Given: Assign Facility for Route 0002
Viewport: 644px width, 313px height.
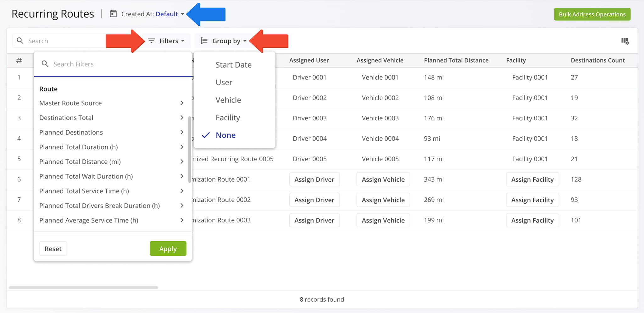Looking at the screenshot, I should point(532,200).
